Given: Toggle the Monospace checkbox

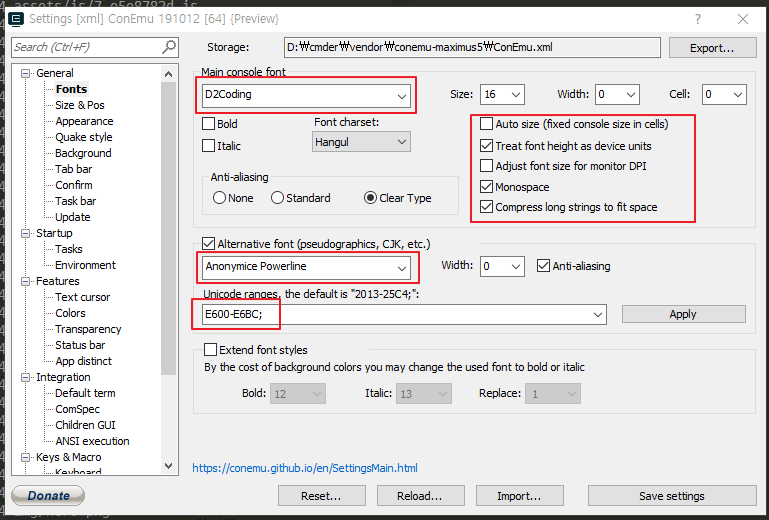Looking at the screenshot, I should pos(487,187).
